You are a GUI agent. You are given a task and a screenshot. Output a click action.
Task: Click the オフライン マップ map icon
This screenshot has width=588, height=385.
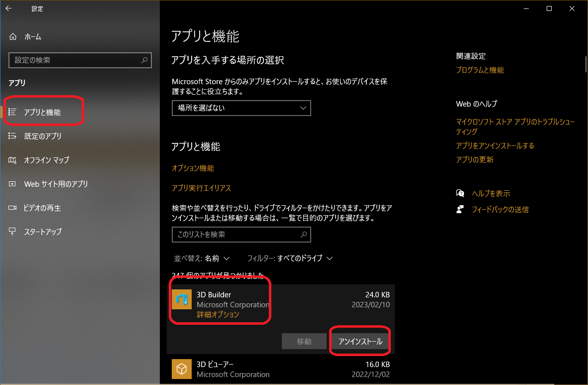click(12, 160)
